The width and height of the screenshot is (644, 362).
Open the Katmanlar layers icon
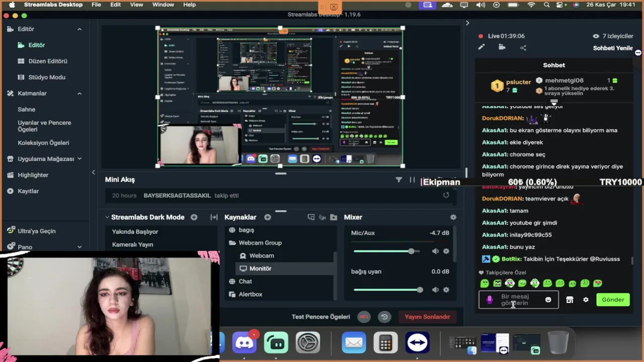tap(10, 94)
